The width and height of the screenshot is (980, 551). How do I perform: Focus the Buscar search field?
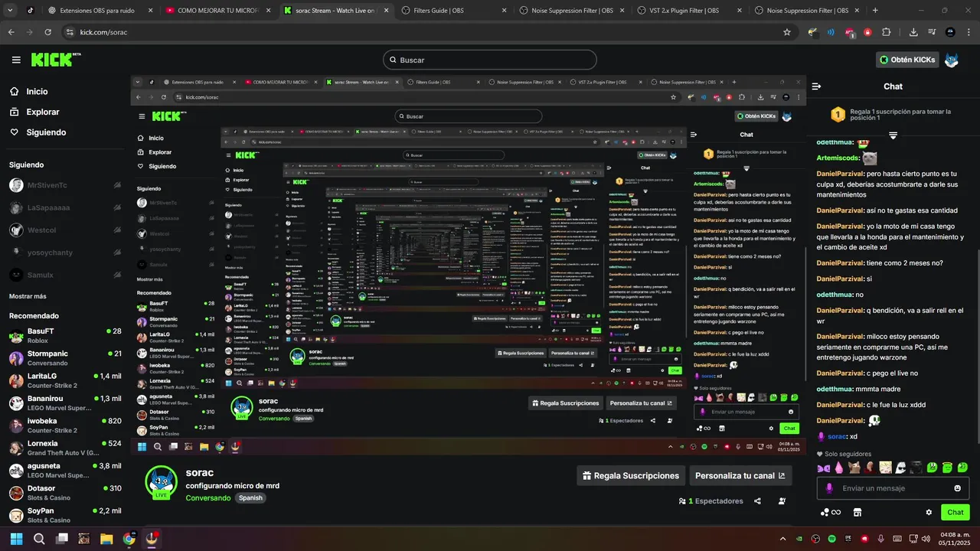click(490, 60)
